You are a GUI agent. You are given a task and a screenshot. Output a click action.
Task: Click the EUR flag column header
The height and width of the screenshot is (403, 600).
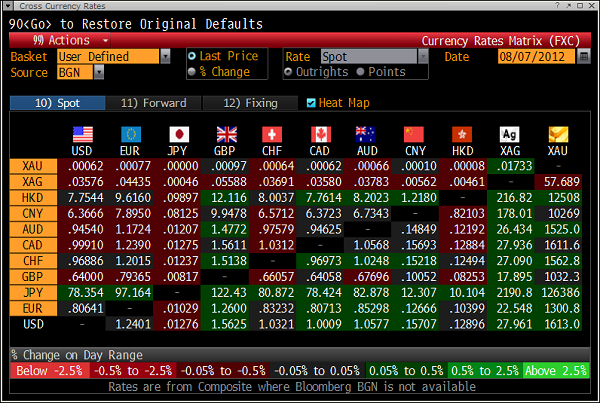click(132, 135)
